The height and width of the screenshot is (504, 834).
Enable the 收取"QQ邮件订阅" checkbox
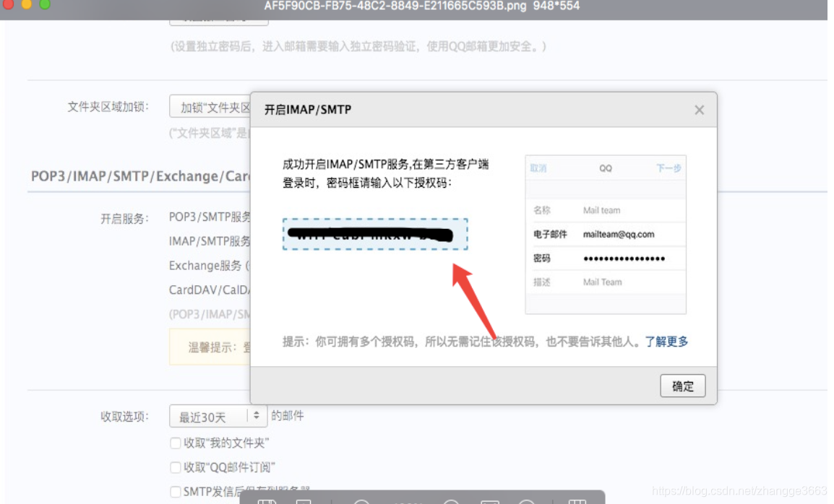coord(175,467)
